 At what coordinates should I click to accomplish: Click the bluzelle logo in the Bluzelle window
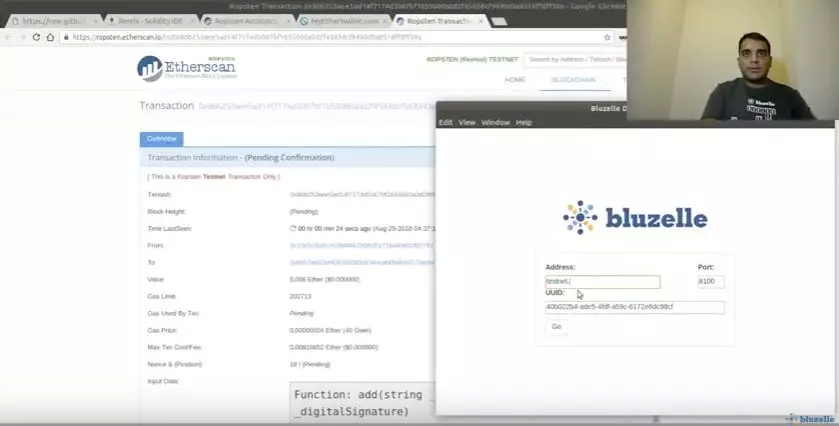(635, 218)
